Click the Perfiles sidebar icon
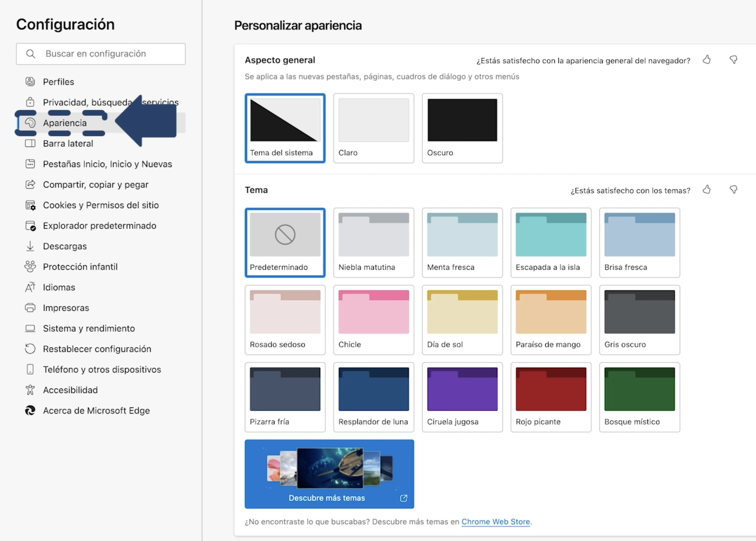Image resolution: width=756 pixels, height=541 pixels. coord(30,82)
